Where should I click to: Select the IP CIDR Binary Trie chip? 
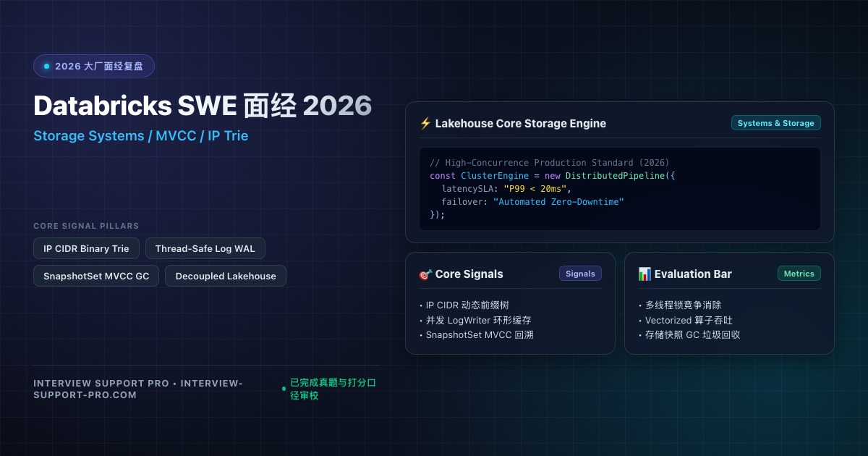pyautogui.click(x=86, y=248)
